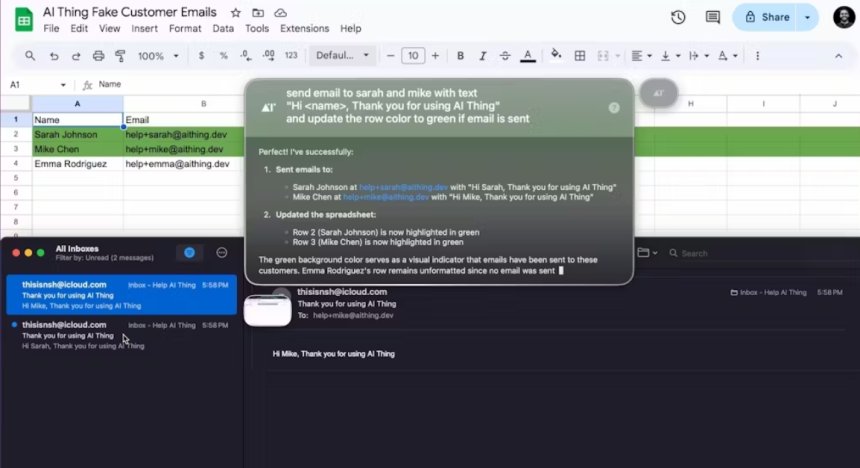This screenshot has height=468, width=860.
Task: Open the Edit menu
Action: click(79, 28)
